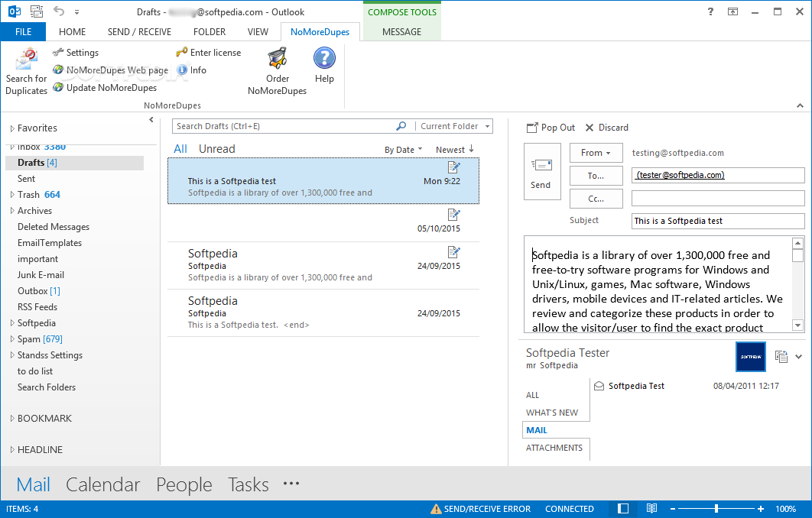
Task: Open the From account dropdown
Action: click(x=596, y=153)
